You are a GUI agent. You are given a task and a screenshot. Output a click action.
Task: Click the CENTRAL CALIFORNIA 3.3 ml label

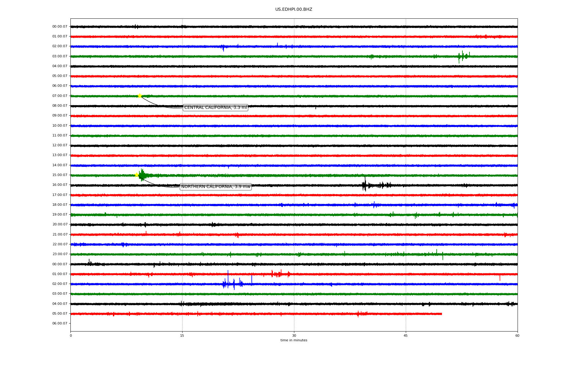[215, 107]
